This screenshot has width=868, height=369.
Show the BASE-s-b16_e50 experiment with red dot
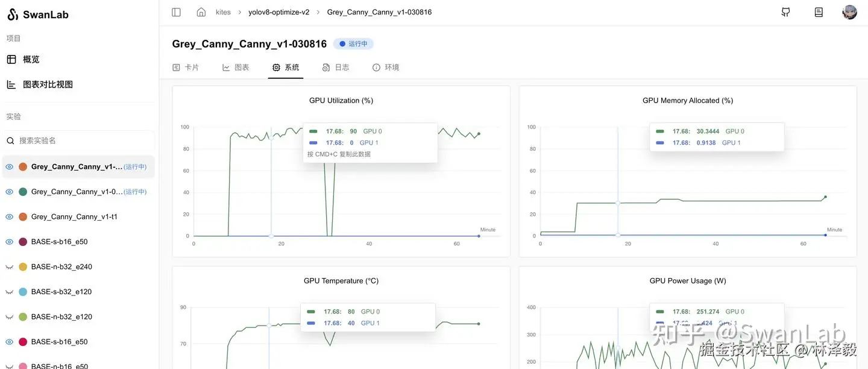click(x=9, y=342)
